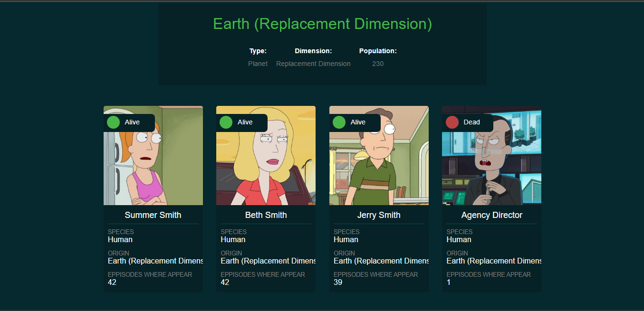Click Agency Director's origin Earth value
Viewport: 644px width, 311px height.
494,261
